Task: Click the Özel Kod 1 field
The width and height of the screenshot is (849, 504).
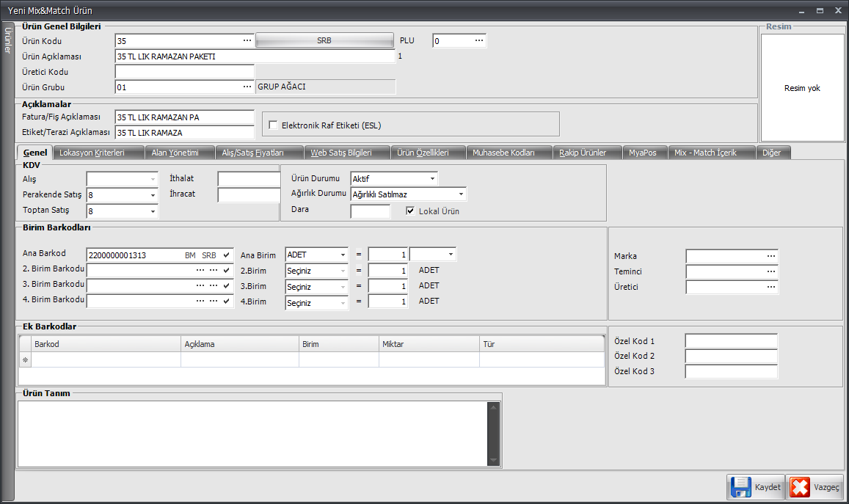Action: pos(732,341)
